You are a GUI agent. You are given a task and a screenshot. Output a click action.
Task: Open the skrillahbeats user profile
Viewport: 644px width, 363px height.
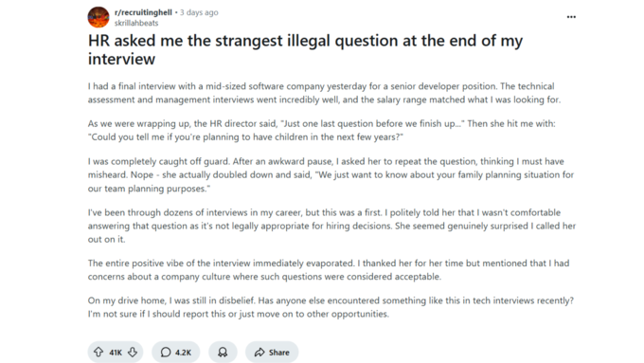pos(136,23)
